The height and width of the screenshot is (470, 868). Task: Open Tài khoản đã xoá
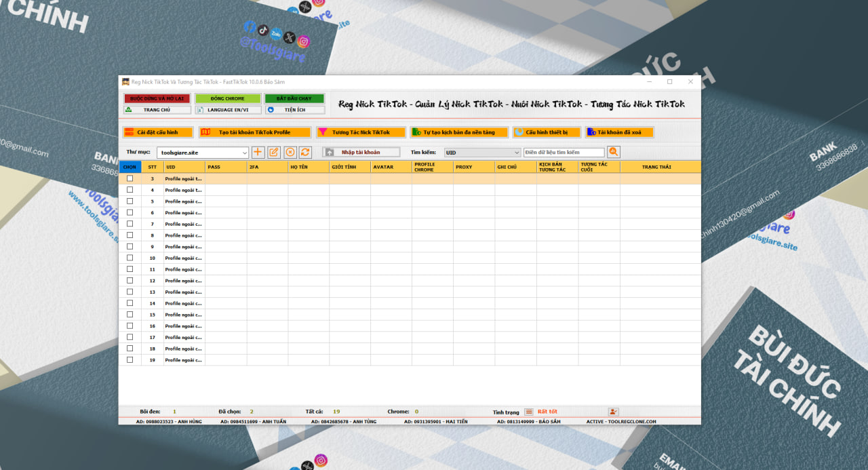[619, 132]
